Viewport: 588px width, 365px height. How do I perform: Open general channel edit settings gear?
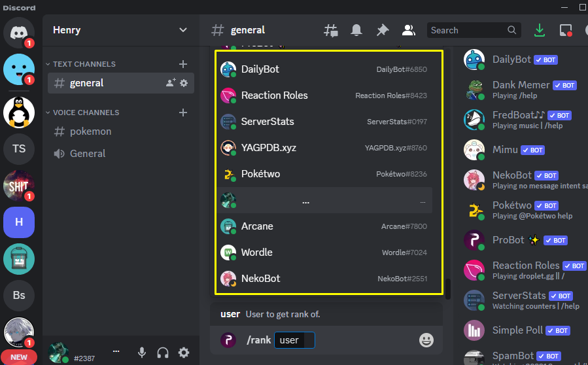click(184, 83)
